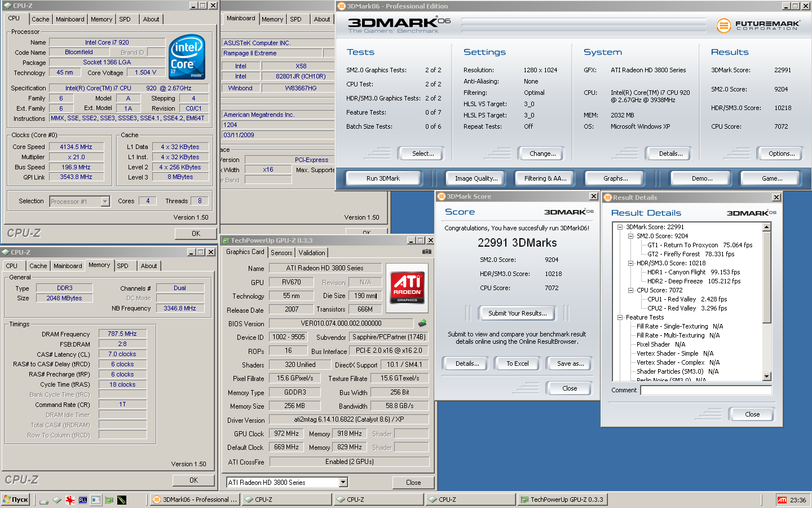Image resolution: width=812 pixels, height=508 pixels.
Task: Switch to the 3DMark06 taskbar button
Action: [x=195, y=500]
